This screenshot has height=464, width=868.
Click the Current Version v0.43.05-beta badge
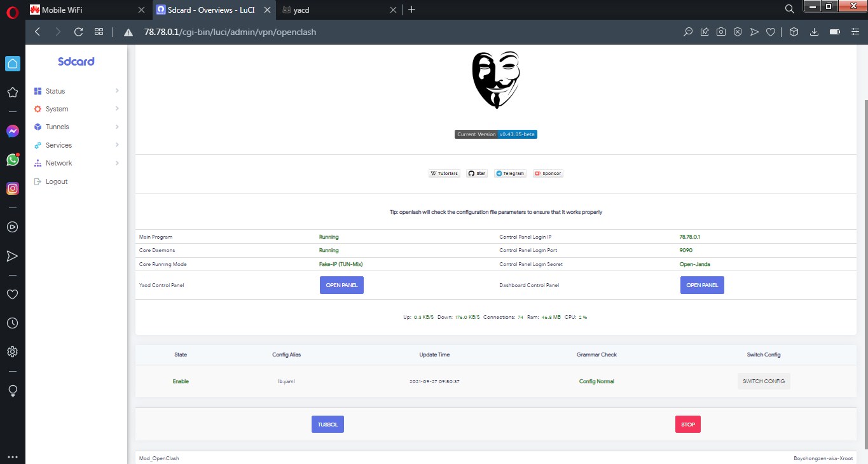pyautogui.click(x=496, y=134)
